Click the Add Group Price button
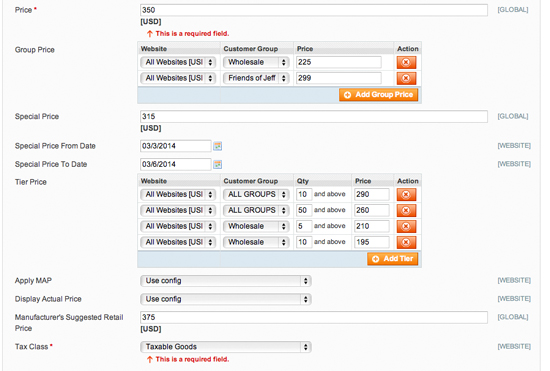The height and width of the screenshot is (371, 550). pyautogui.click(x=378, y=95)
